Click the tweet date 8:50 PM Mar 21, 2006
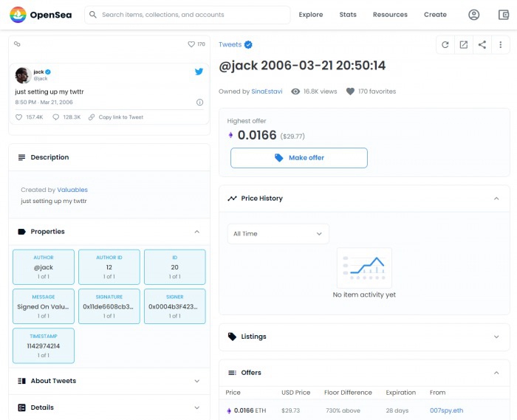This screenshot has width=517, height=420. point(44,102)
